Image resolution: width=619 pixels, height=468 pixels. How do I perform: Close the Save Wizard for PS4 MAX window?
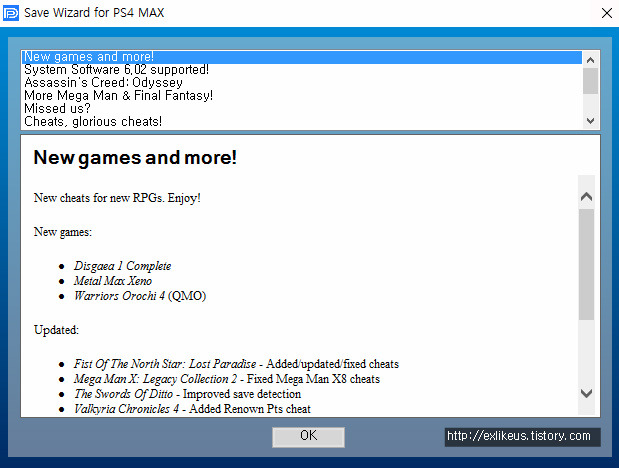tap(606, 13)
